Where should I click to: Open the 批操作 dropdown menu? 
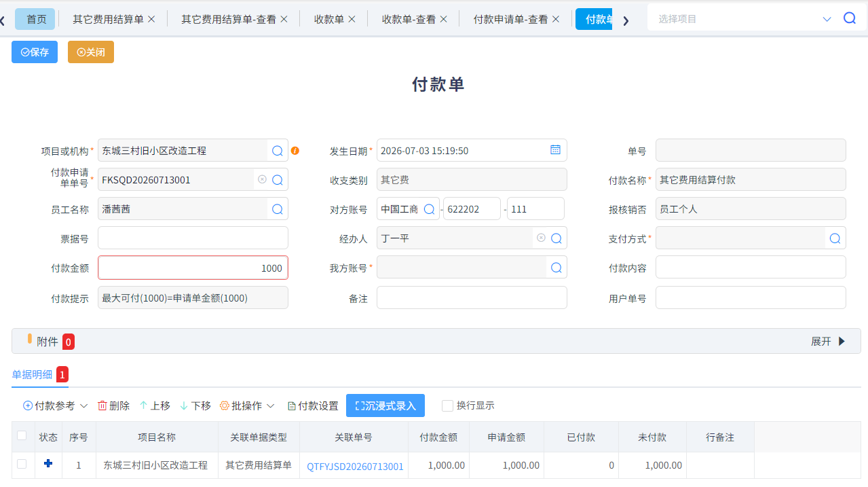pos(247,405)
